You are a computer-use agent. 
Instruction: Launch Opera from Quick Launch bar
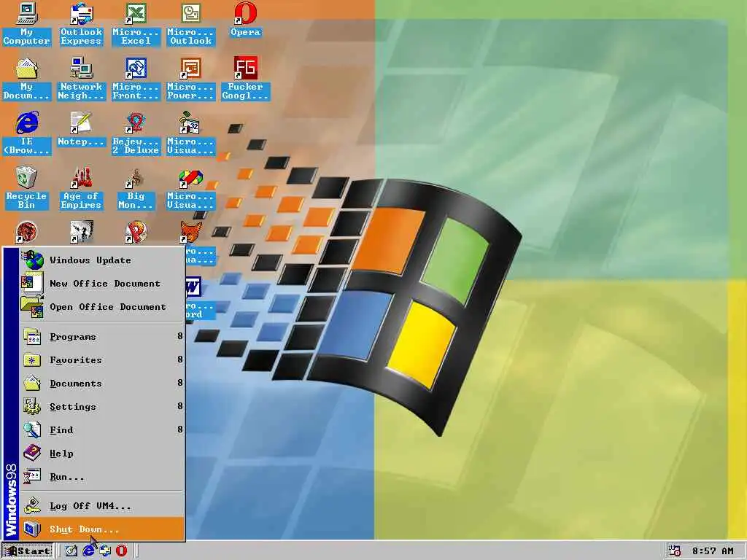(x=122, y=551)
